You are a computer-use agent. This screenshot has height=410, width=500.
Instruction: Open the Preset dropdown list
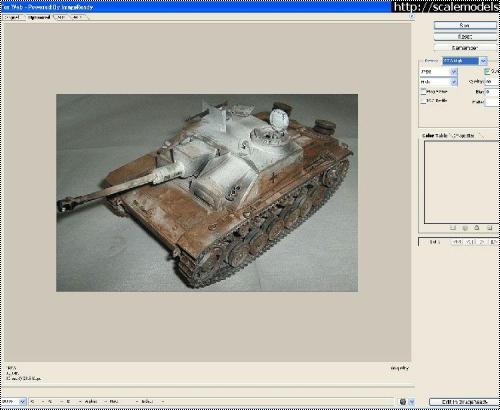465,61
